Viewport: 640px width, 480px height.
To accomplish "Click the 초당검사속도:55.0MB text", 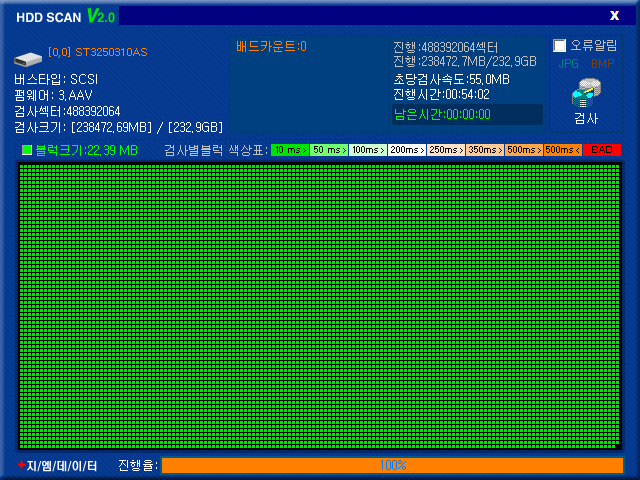I will (451, 79).
